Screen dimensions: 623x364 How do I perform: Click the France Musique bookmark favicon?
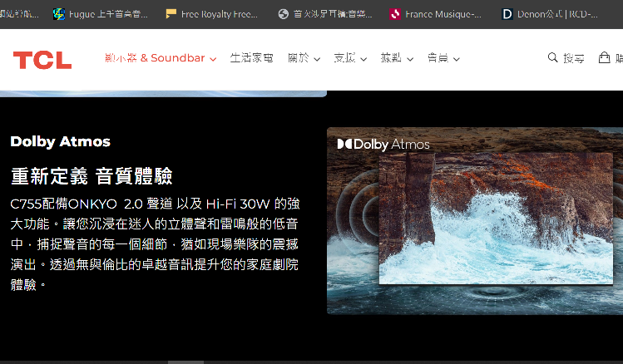(395, 14)
